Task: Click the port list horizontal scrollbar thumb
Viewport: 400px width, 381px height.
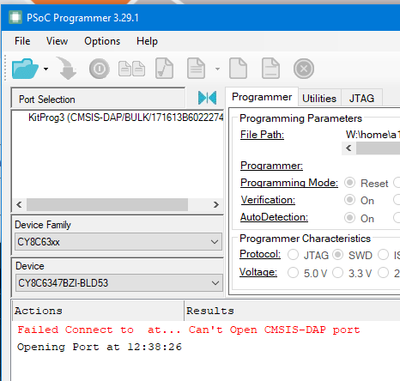Action: (107, 204)
